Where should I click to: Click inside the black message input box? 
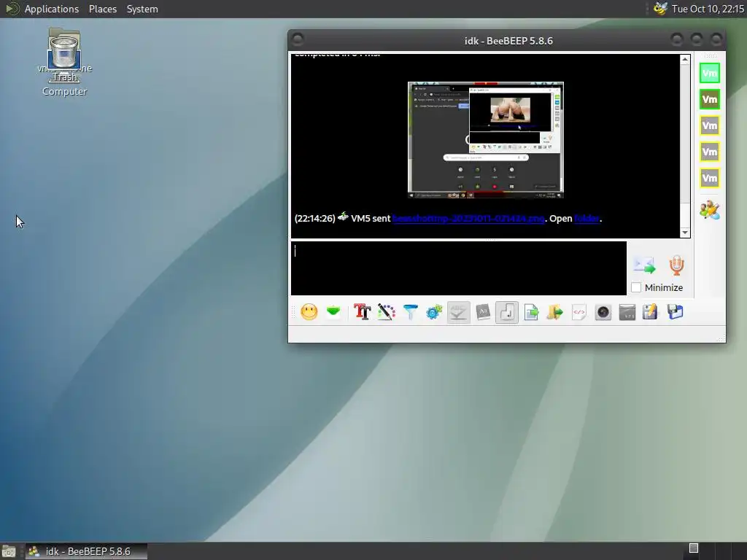tap(459, 268)
